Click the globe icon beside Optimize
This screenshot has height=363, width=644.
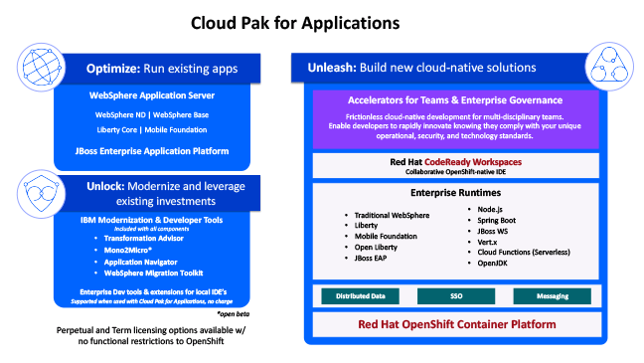click(x=41, y=67)
